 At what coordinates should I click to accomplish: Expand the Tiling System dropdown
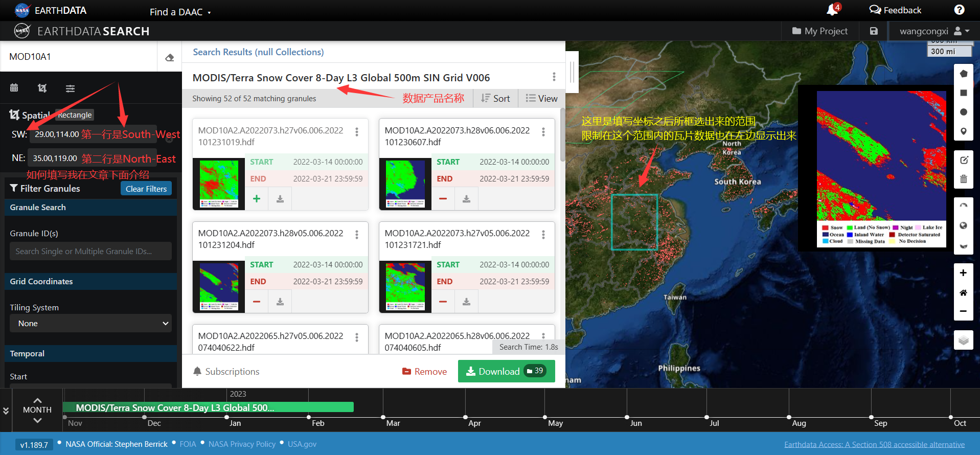point(90,324)
